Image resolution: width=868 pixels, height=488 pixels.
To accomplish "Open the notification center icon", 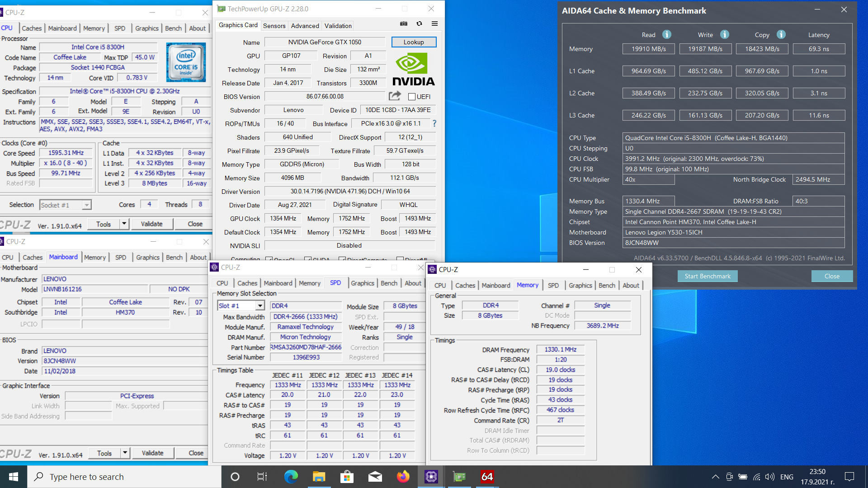I will 849,477.
